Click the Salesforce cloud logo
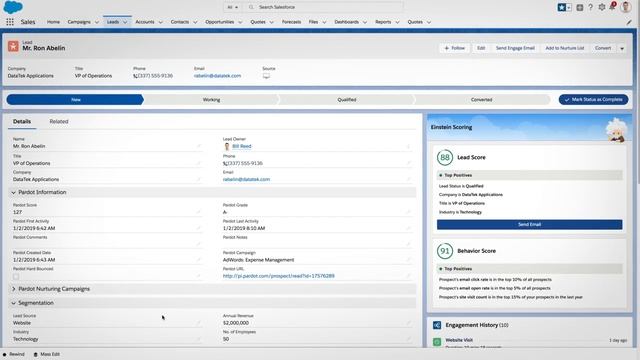This screenshot has width=640, height=360. click(13, 7)
